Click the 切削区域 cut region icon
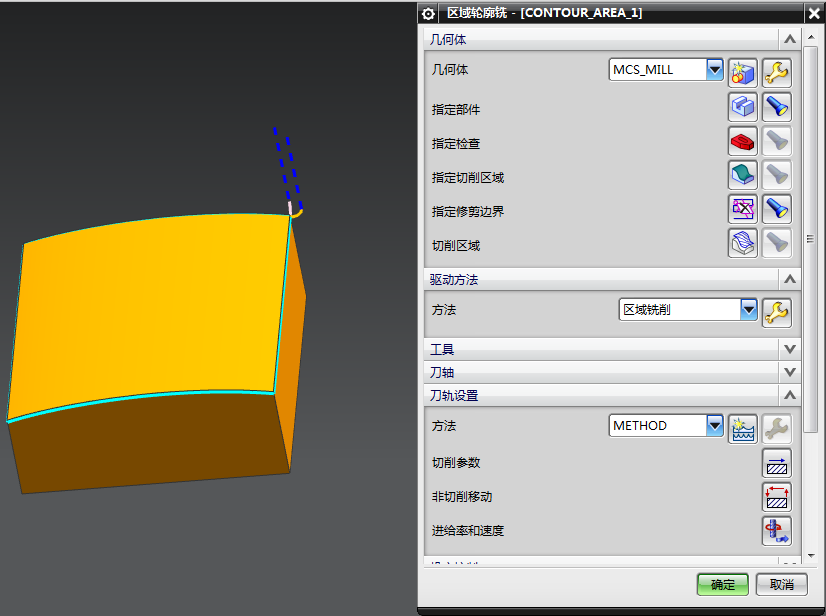 (x=742, y=243)
